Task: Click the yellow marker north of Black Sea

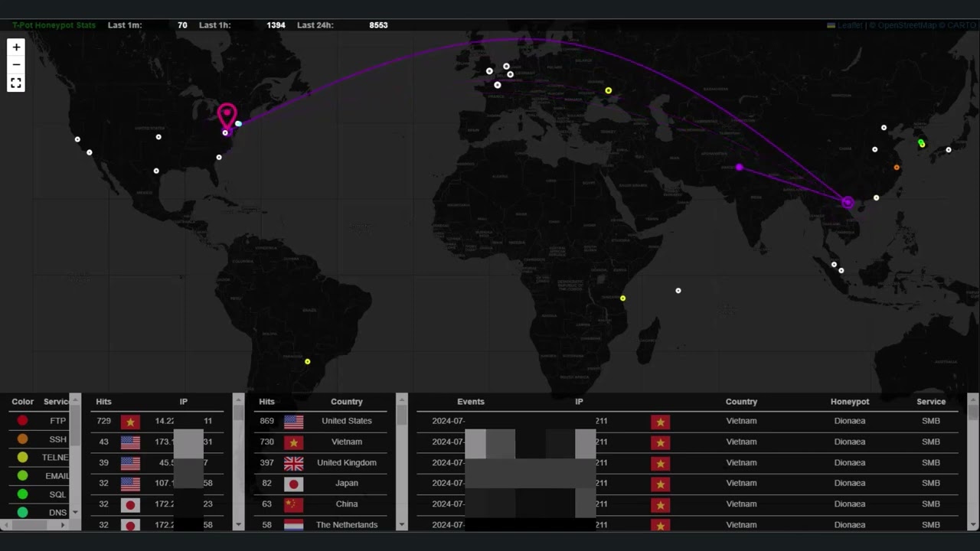Action: click(x=609, y=91)
